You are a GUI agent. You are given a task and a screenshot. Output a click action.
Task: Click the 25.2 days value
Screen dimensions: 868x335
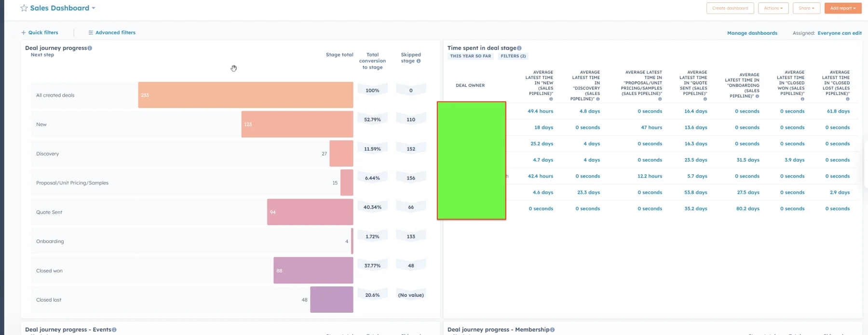[542, 144]
